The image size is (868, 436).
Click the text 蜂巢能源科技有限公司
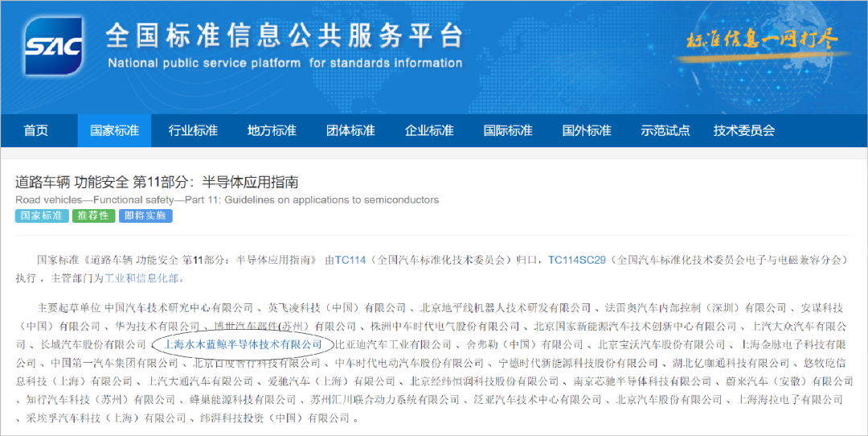tap(243, 400)
